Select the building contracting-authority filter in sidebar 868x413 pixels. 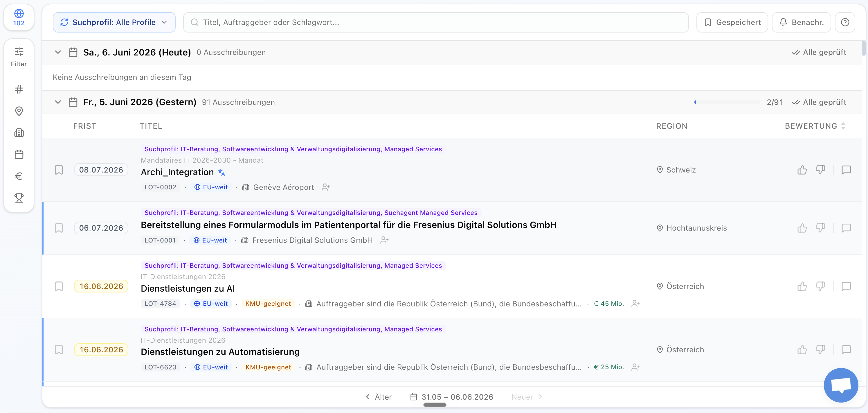coord(19,132)
